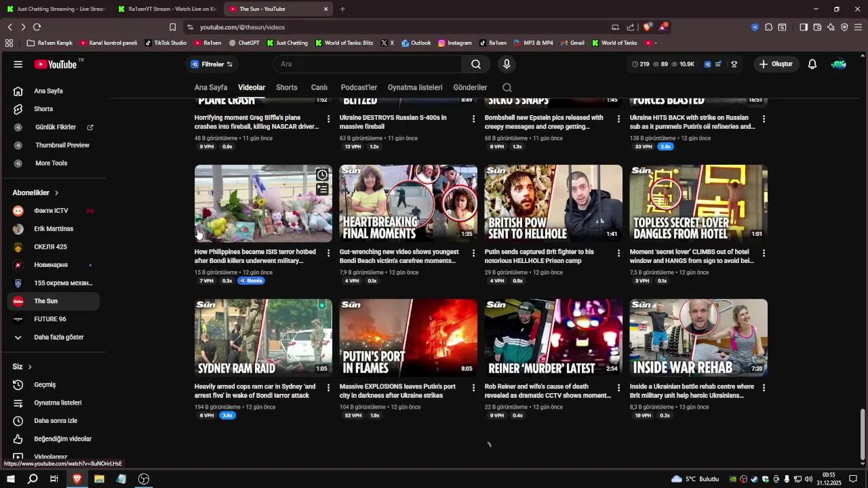Viewport: 868px width, 488px height.
Task: Open the channel search magnifier after Gönderiler
Action: tap(507, 87)
